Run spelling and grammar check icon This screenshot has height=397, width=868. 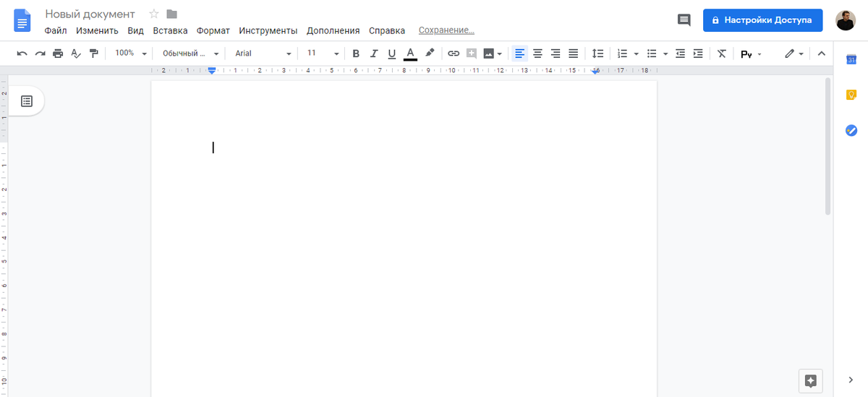tap(76, 54)
